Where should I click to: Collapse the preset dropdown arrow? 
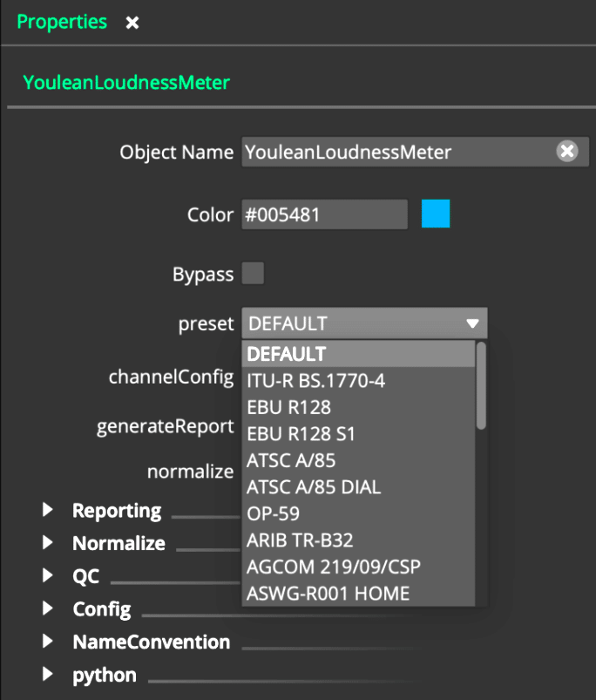[x=472, y=323]
